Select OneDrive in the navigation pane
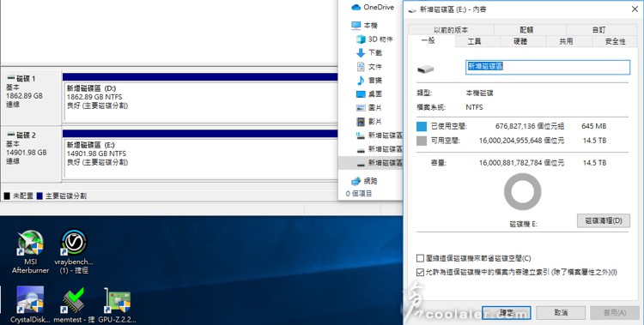644x325 pixels. coord(373,8)
